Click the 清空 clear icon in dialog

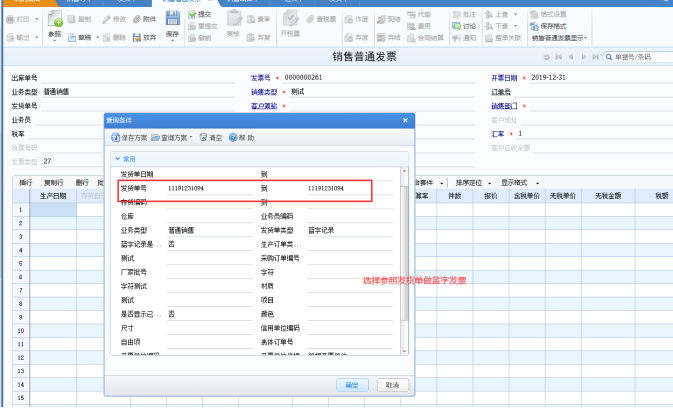(203, 137)
